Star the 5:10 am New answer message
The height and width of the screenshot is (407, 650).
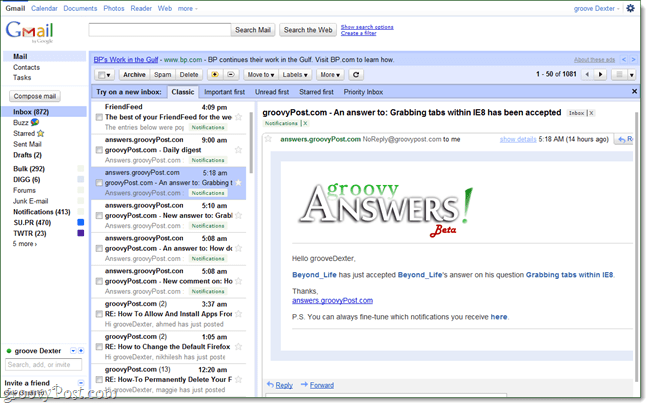tap(238, 215)
